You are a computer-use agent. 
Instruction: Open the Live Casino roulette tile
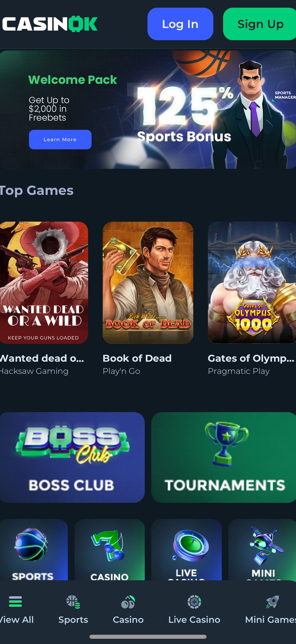point(186,550)
